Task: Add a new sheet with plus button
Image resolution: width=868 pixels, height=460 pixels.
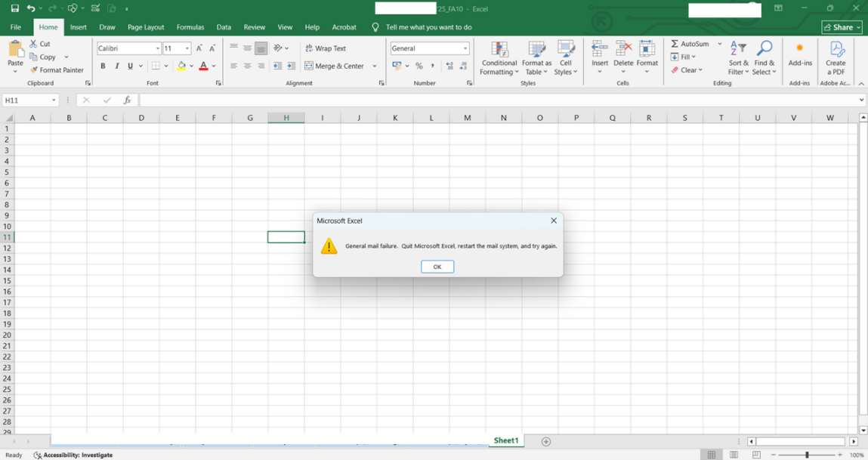Action: coord(546,441)
